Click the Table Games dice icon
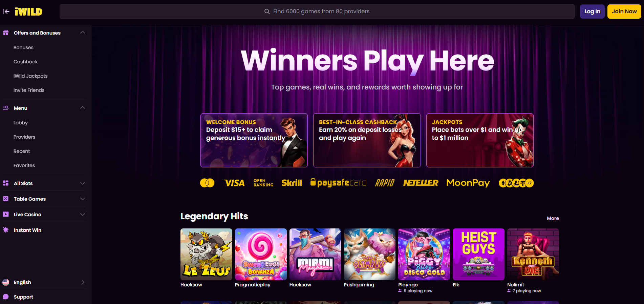This screenshot has width=644, height=304. 6,199
